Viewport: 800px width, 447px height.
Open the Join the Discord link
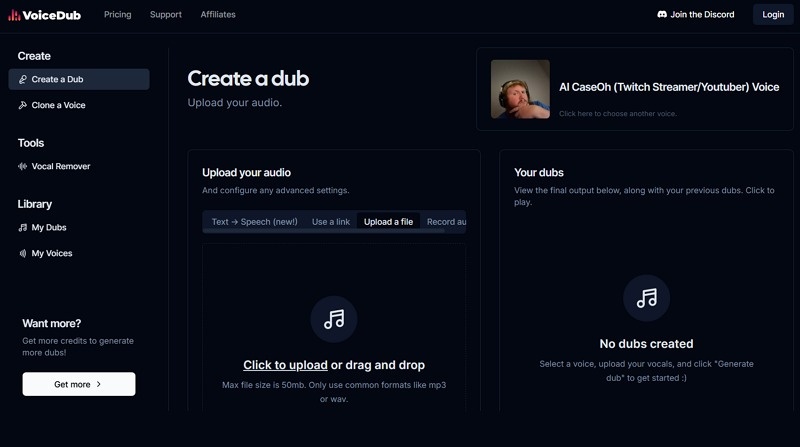(x=696, y=14)
